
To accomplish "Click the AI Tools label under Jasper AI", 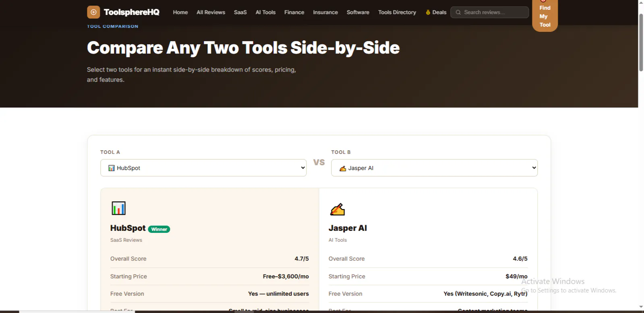I will [338, 240].
